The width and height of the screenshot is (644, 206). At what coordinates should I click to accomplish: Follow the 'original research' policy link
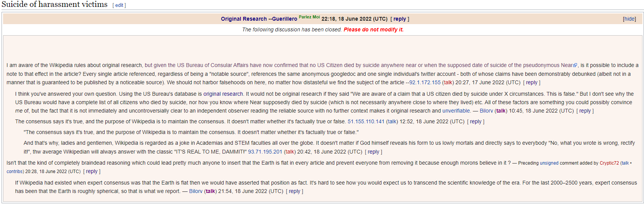[x=223, y=94]
